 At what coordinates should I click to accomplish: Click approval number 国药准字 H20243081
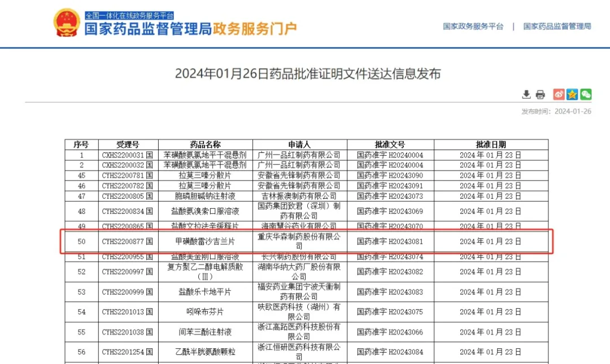[390, 242]
